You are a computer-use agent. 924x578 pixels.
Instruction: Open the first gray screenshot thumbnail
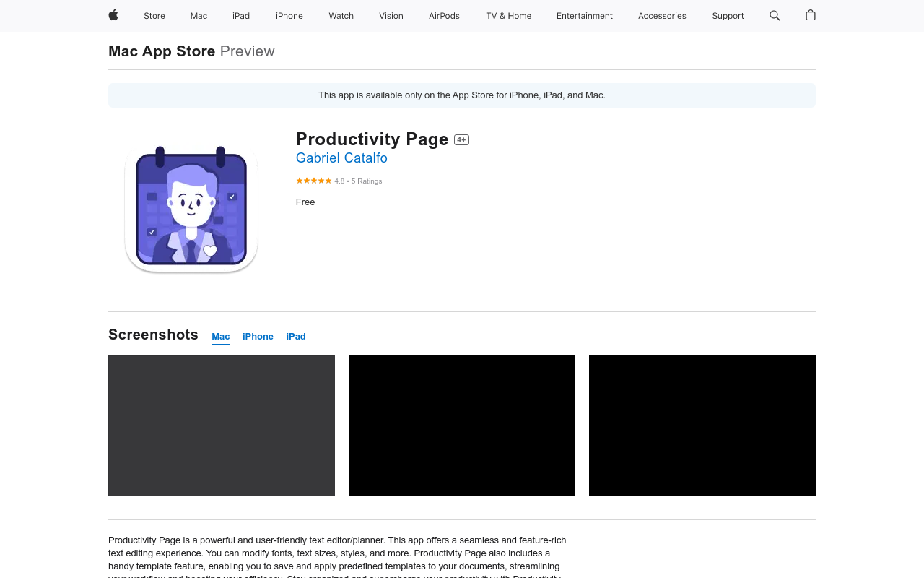tap(222, 426)
